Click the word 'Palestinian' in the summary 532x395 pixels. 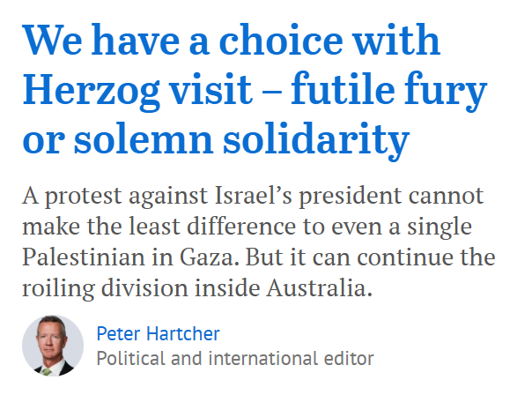click(93, 257)
